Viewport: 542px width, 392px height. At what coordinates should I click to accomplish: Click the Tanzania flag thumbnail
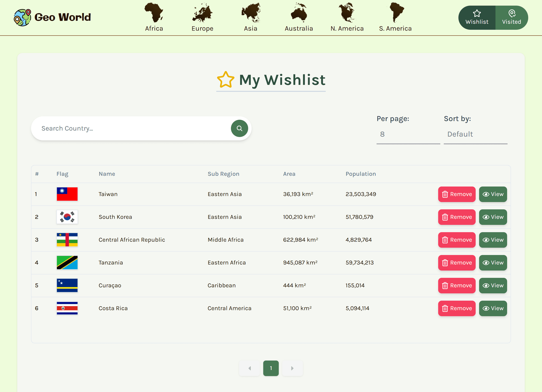pyautogui.click(x=67, y=263)
